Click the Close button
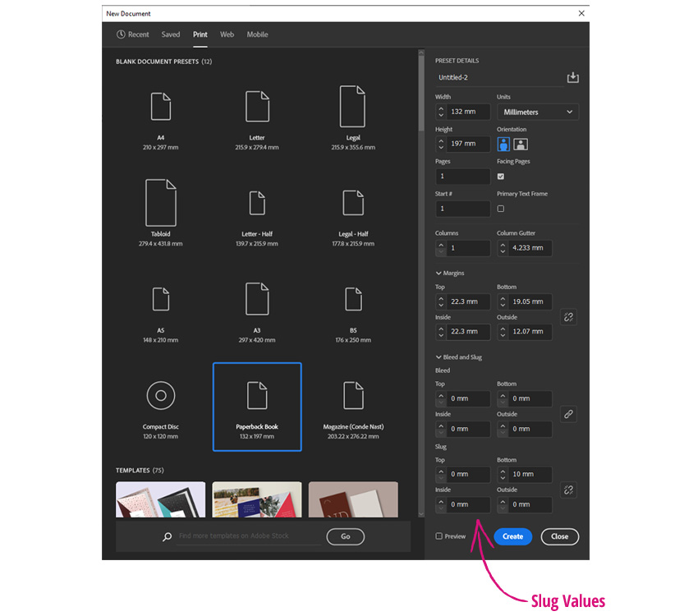 point(559,536)
